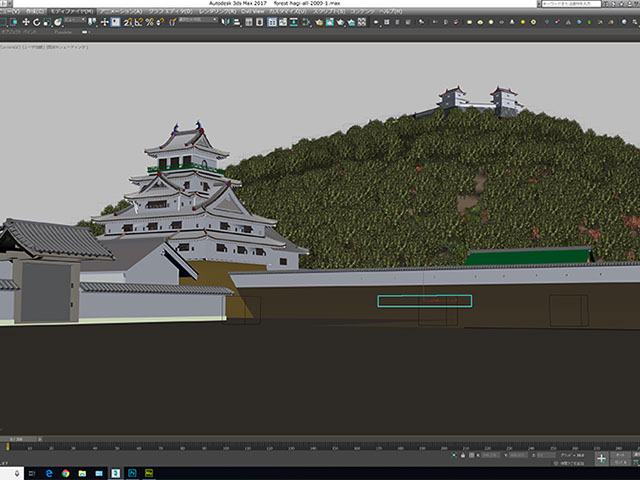Open the Civil View menu
This screenshot has height=480, width=640.
pos(252,12)
